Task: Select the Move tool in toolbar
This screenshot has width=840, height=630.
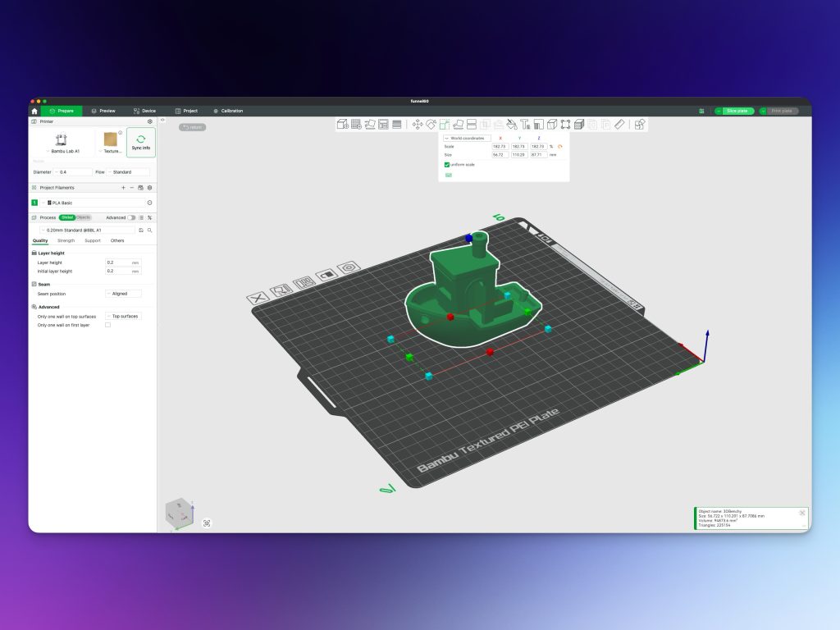Action: [x=417, y=125]
